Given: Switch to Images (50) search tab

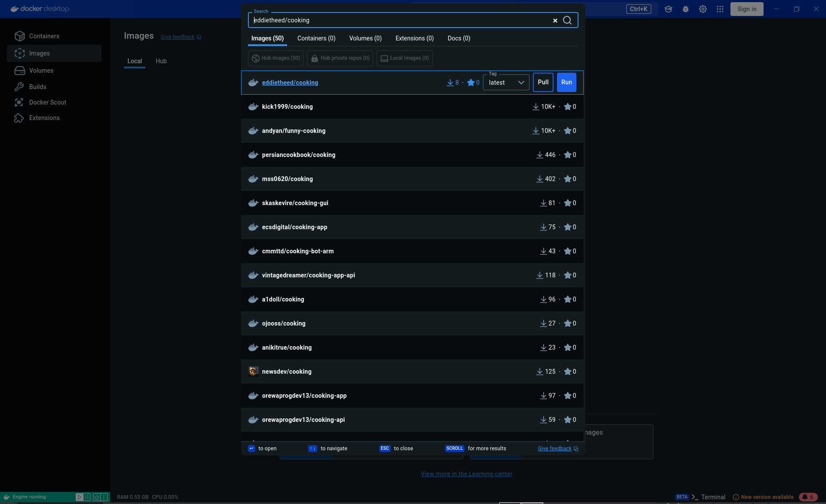Looking at the screenshot, I should tap(267, 38).
